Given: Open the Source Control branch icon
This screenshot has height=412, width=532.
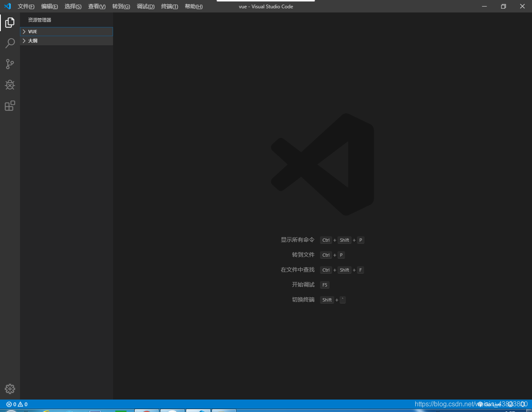Looking at the screenshot, I should pos(10,64).
